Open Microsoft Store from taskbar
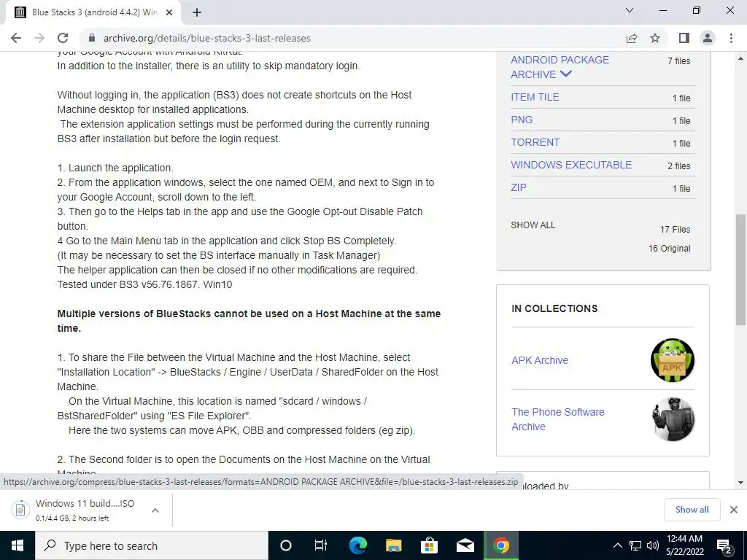Viewport: 747px width, 560px height. (x=429, y=545)
